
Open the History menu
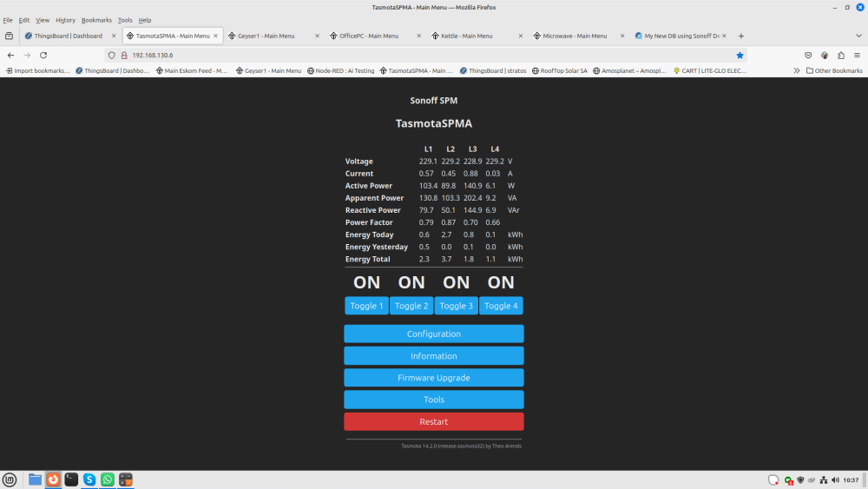(65, 20)
